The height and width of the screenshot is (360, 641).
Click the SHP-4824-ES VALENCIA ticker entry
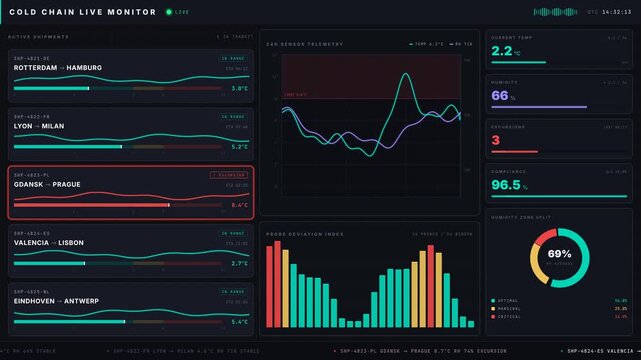pos(601,351)
